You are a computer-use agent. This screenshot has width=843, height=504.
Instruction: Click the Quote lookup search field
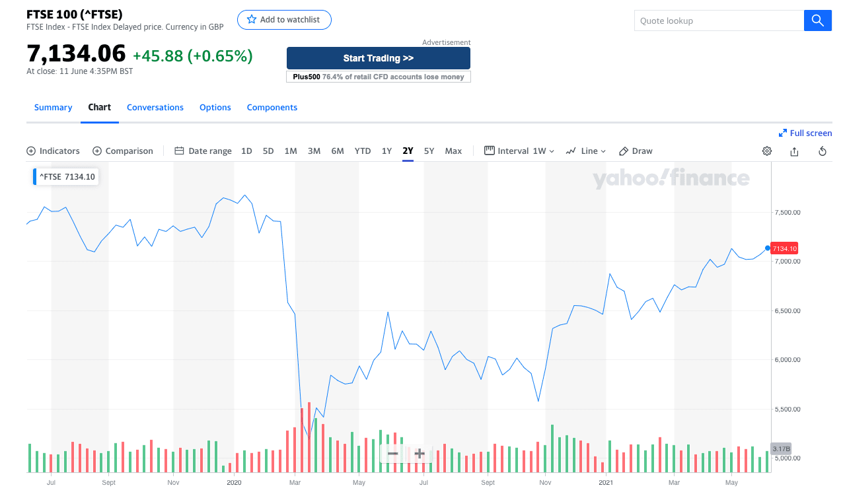[718, 20]
